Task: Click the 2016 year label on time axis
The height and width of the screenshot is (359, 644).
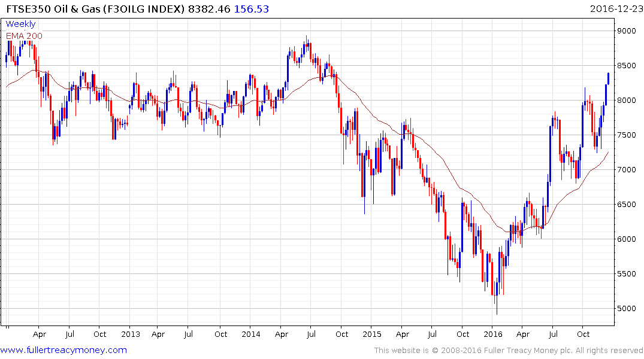Action: tap(493, 334)
